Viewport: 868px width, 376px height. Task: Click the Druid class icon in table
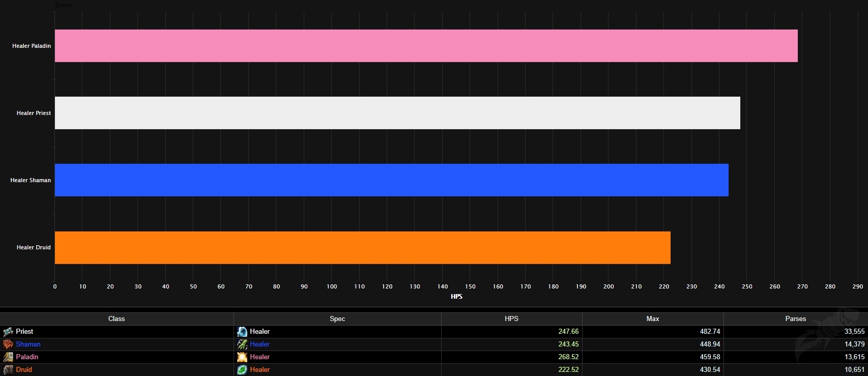pyautogui.click(x=8, y=370)
